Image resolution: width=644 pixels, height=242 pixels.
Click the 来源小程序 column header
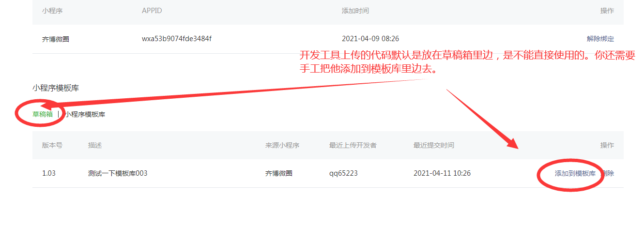coord(282,145)
